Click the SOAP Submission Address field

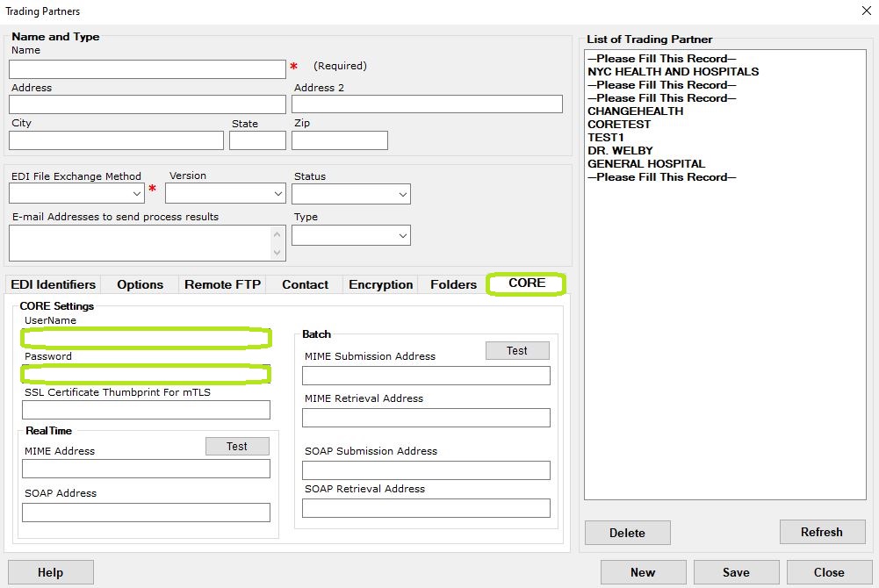pyautogui.click(x=426, y=470)
